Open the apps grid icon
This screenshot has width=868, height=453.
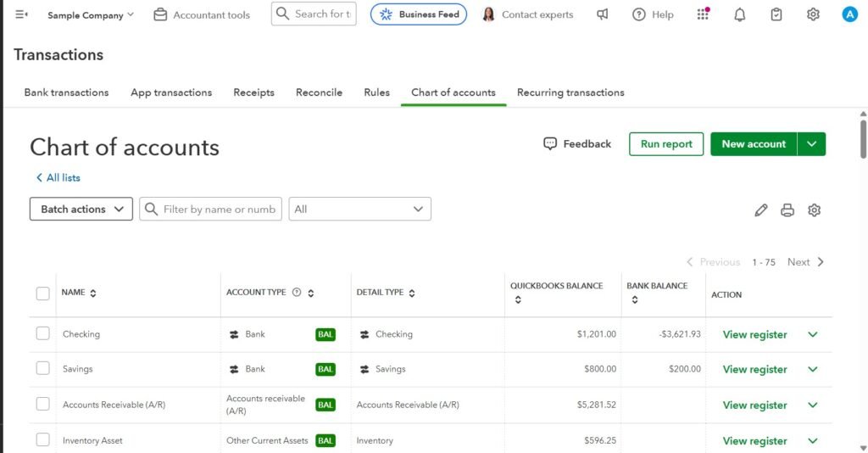click(703, 14)
